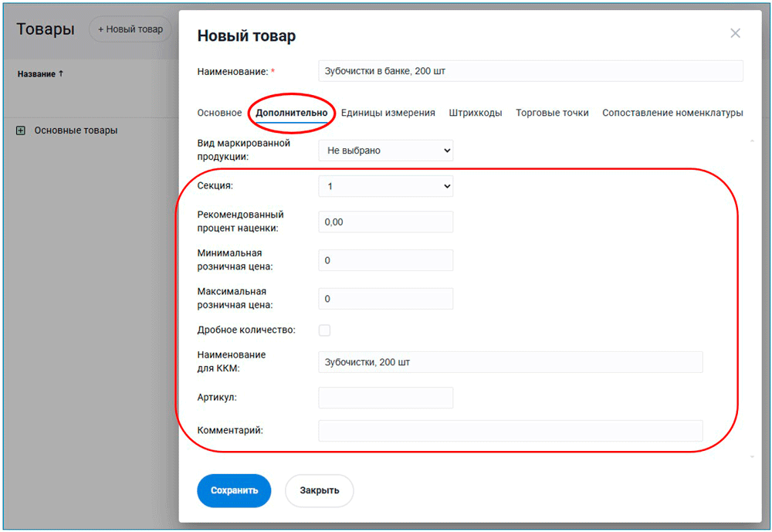Viewport: 772px width, 532px height.
Task: Focus the Наименование text field
Action: [x=530, y=71]
